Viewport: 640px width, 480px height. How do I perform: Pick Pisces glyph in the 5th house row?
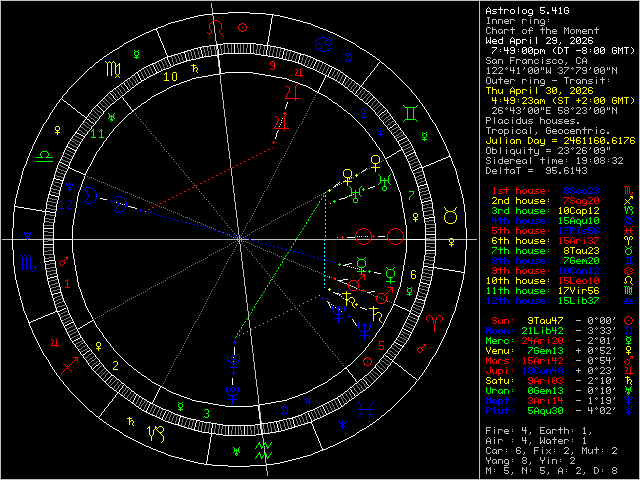coord(629,231)
